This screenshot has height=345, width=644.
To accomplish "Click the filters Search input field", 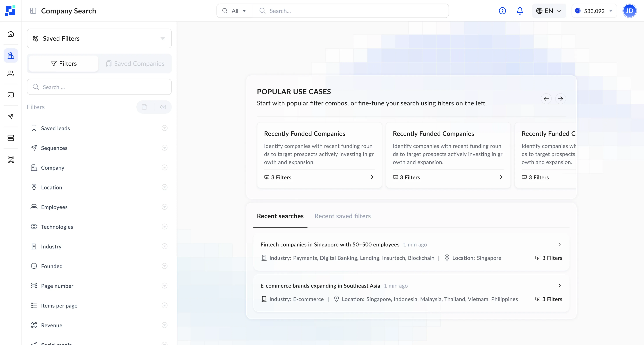I will point(99,87).
